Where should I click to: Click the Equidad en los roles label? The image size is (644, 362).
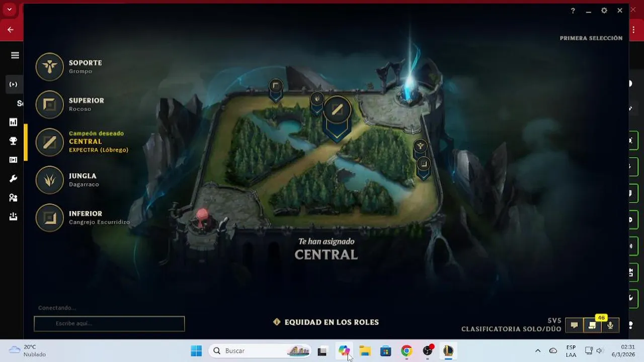coord(332,322)
